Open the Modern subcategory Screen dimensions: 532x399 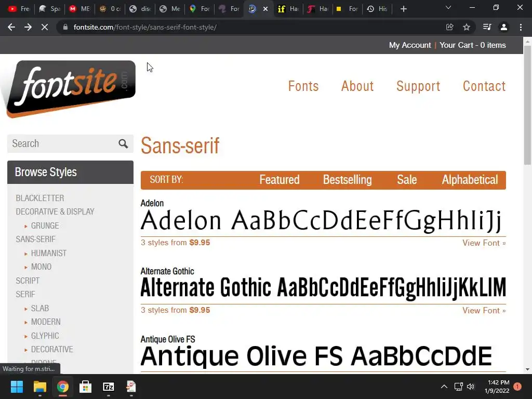coord(46,322)
